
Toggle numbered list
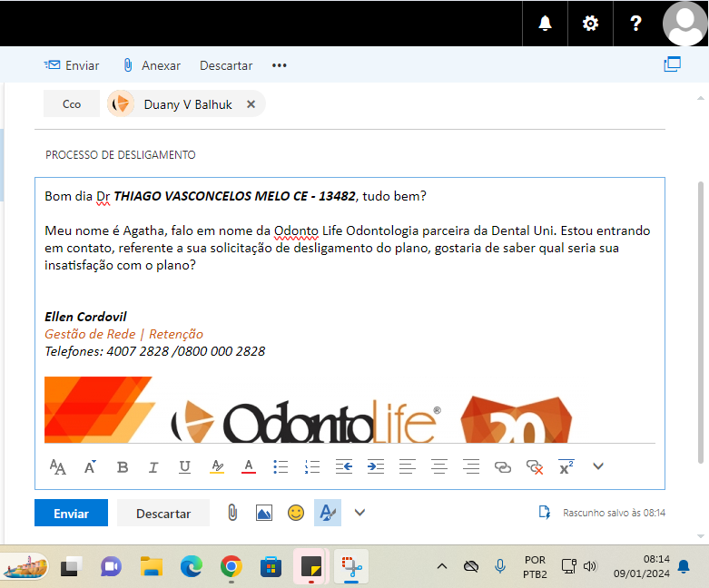[x=312, y=467]
